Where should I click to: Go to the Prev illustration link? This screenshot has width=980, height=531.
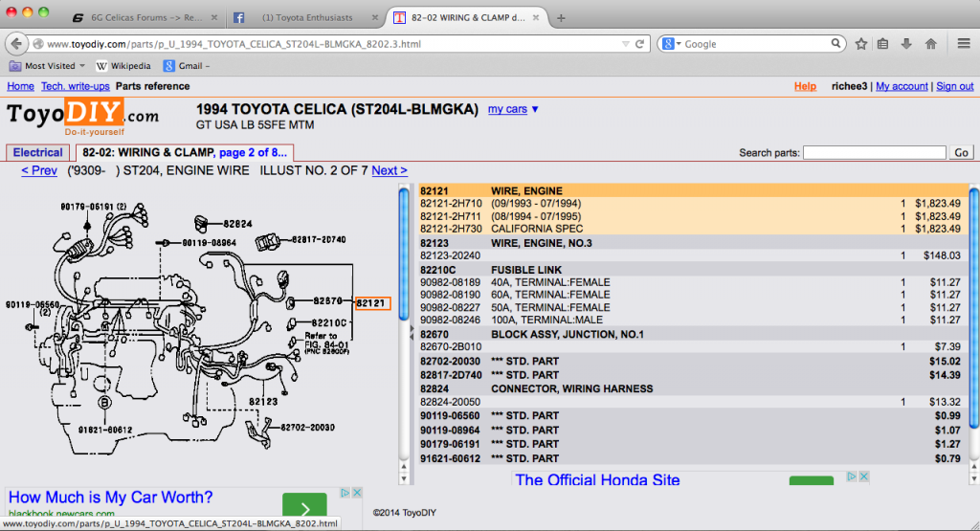39,170
